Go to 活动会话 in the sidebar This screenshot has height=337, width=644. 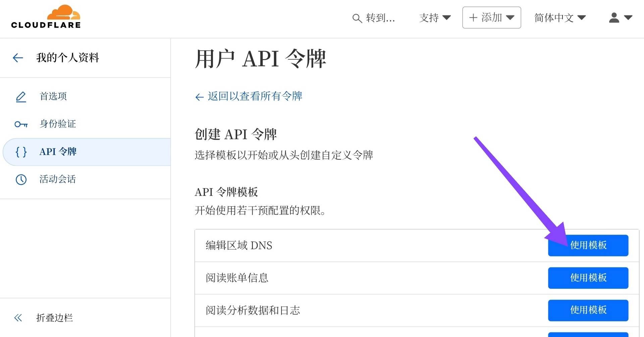pyautogui.click(x=58, y=179)
